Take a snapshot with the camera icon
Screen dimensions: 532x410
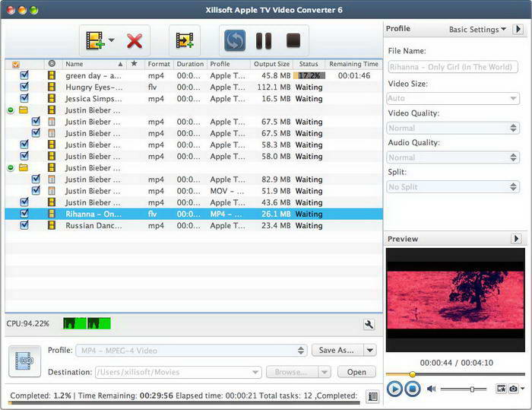pyautogui.click(x=515, y=389)
